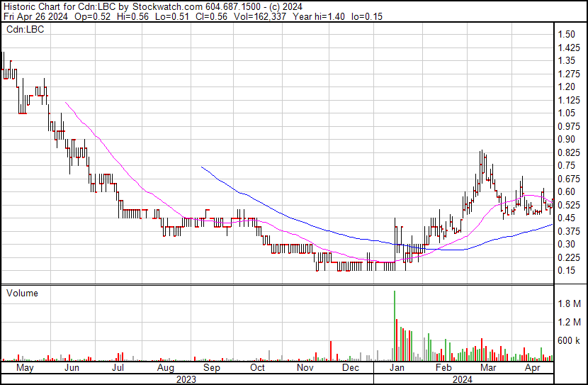Click the 0.975 price axis label
This screenshot has height=385, width=588.
click(x=569, y=126)
